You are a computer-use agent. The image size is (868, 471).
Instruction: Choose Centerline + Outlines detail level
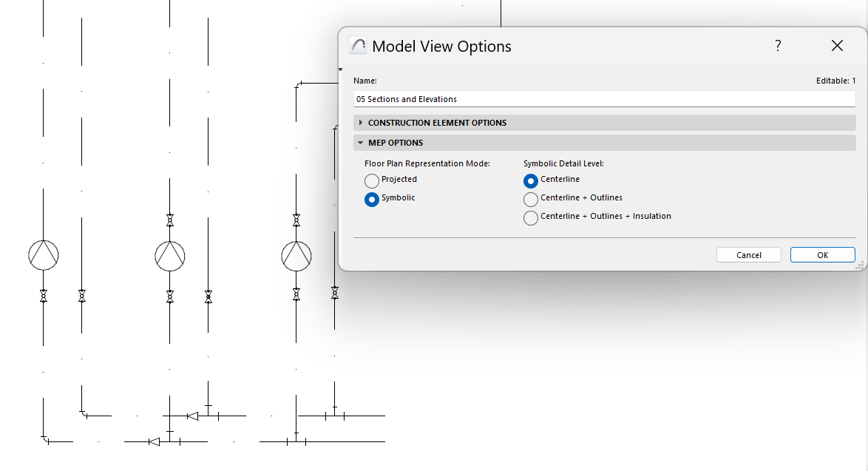click(531, 199)
